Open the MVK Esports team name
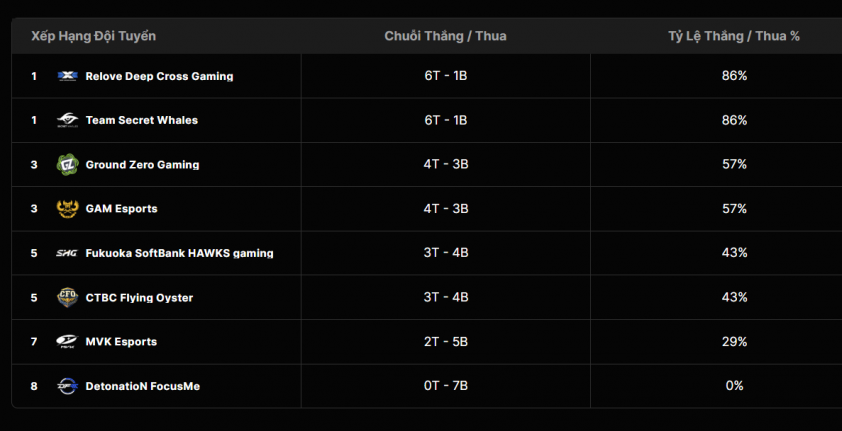This screenshot has width=842, height=431. point(121,342)
